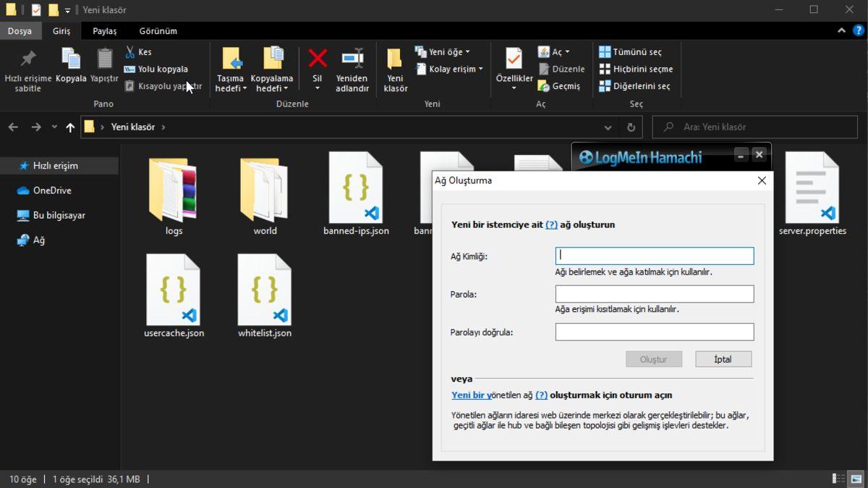Screen dimensions: 868x488
Task: Open OneDrive in the navigation pane
Action: pyautogui.click(x=52, y=190)
